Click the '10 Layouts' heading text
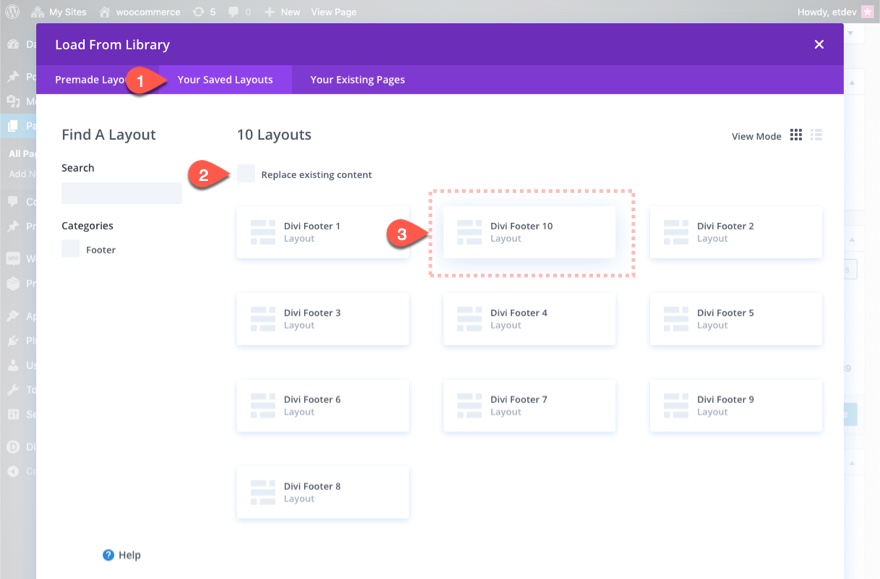The height and width of the screenshot is (579, 880). (274, 135)
